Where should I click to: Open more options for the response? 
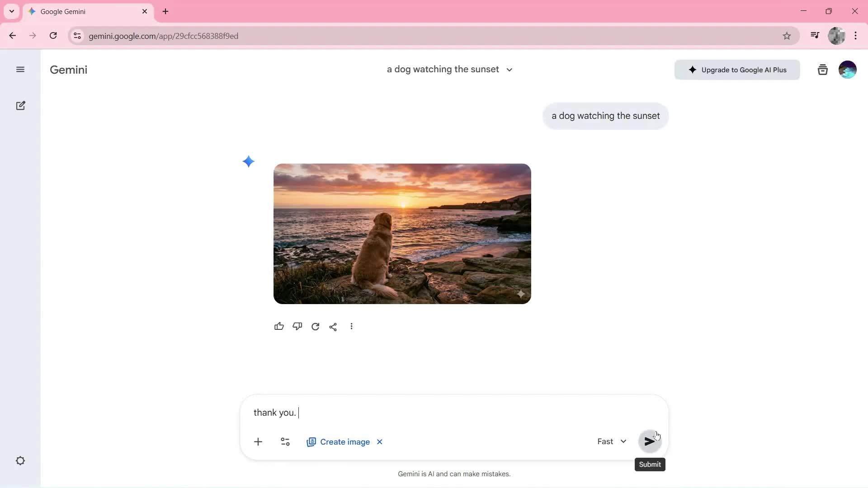pos(352,326)
